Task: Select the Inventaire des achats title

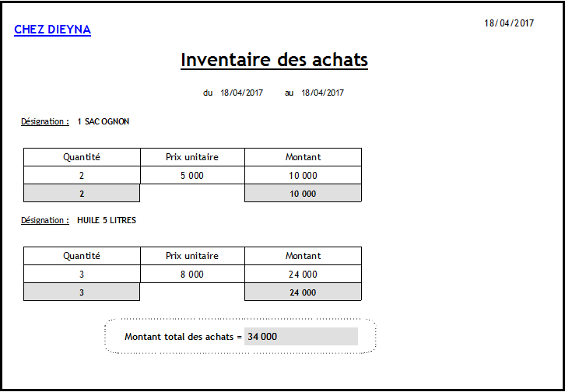Action: click(274, 60)
